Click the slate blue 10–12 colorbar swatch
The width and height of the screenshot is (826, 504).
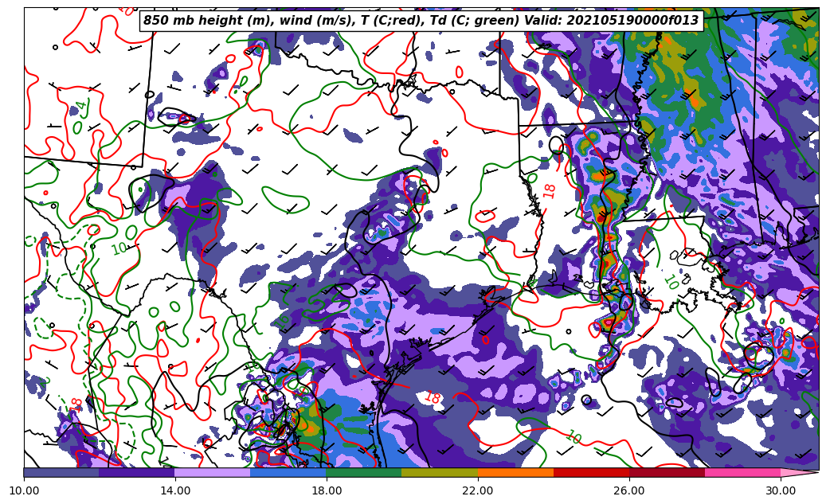pyautogui.click(x=61, y=472)
